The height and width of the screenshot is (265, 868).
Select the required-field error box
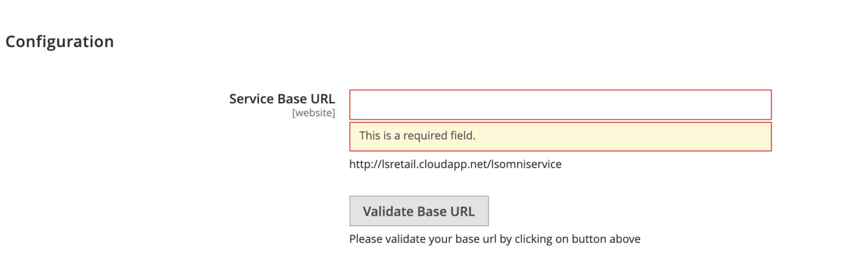(x=560, y=137)
